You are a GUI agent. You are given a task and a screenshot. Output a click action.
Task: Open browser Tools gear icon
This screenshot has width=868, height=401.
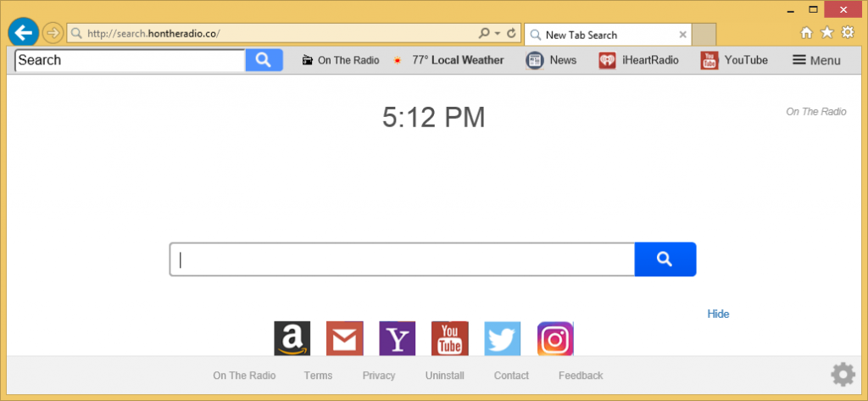coord(848,33)
